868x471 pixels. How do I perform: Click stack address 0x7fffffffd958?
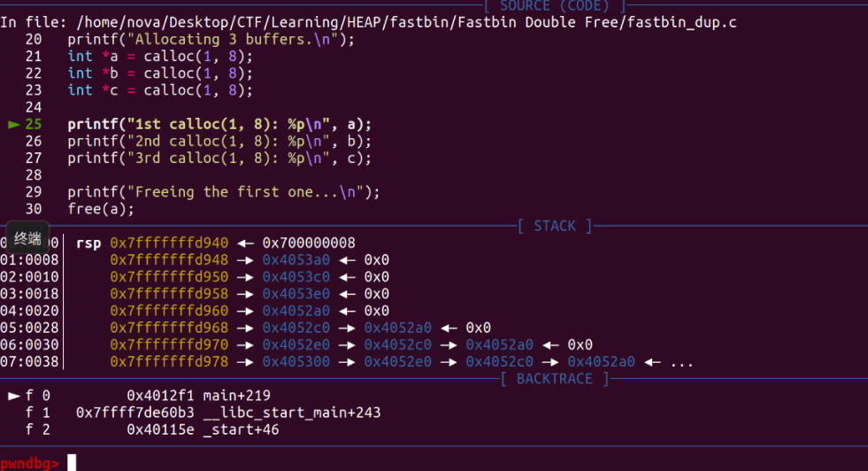[169, 294]
